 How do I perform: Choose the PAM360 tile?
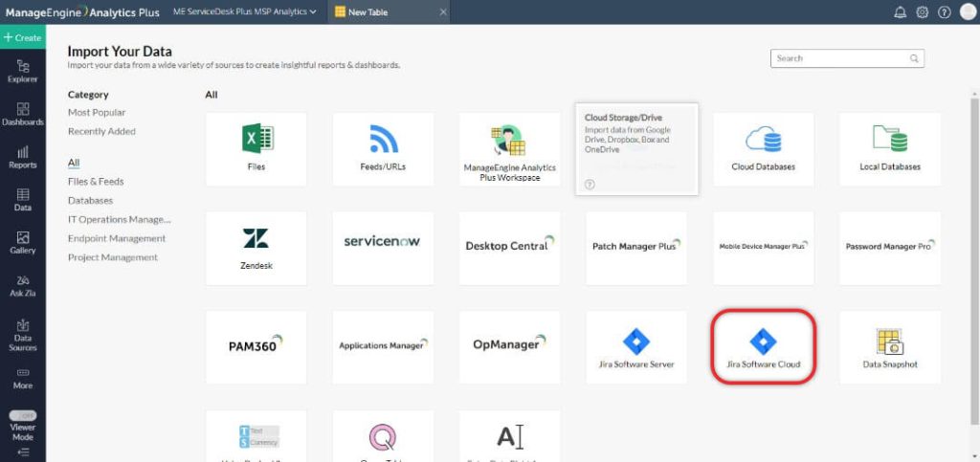point(256,347)
